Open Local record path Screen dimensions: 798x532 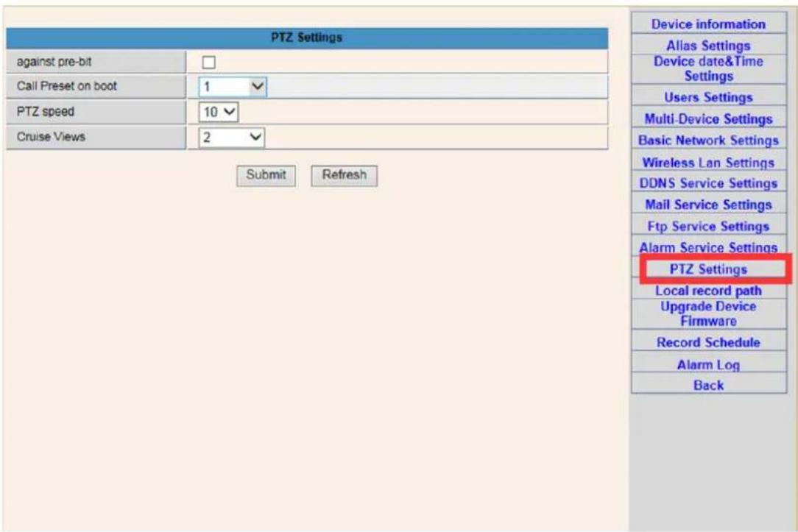click(708, 291)
